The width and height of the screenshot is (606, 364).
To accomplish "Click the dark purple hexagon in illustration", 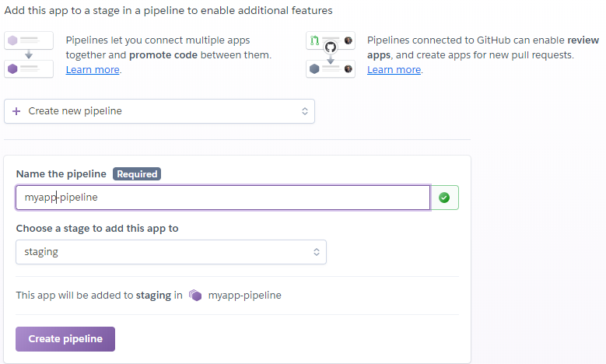I will point(12,68).
